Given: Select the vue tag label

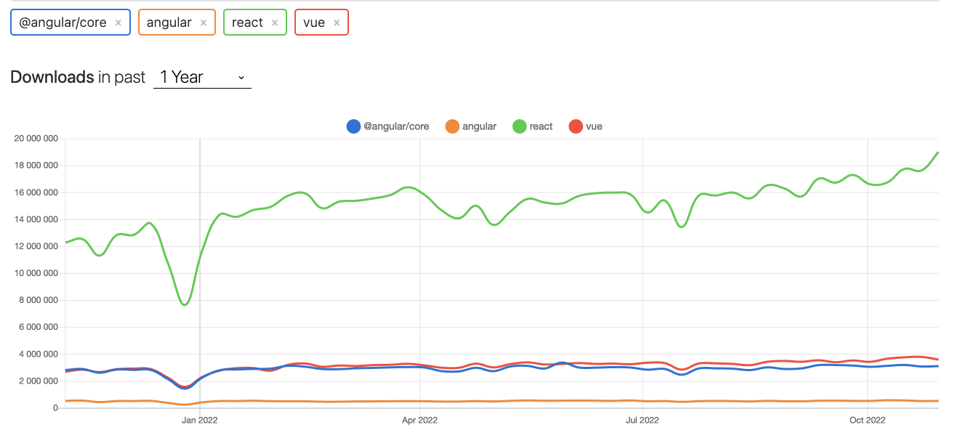Looking at the screenshot, I should pyautogui.click(x=314, y=23).
